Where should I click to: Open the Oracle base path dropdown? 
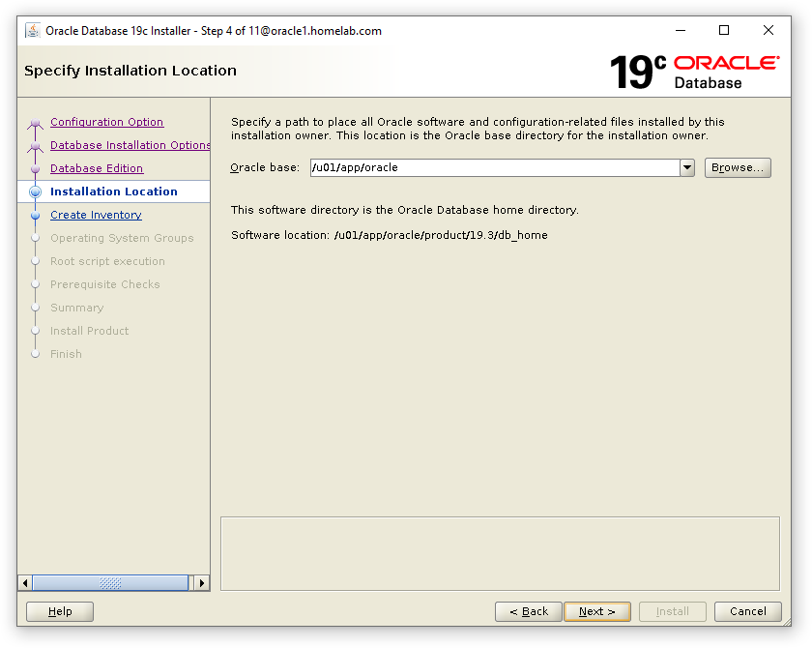point(686,167)
